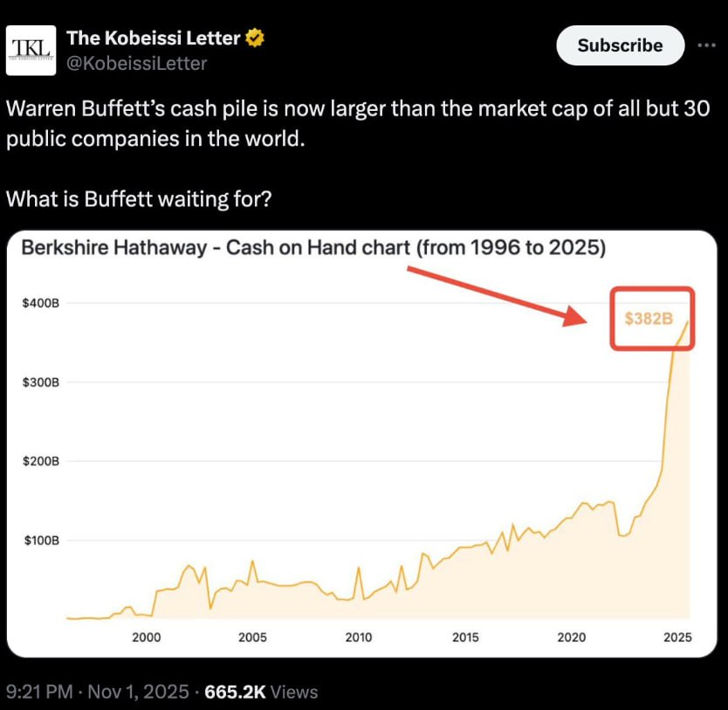Click the $400B y-axis label

click(40, 303)
